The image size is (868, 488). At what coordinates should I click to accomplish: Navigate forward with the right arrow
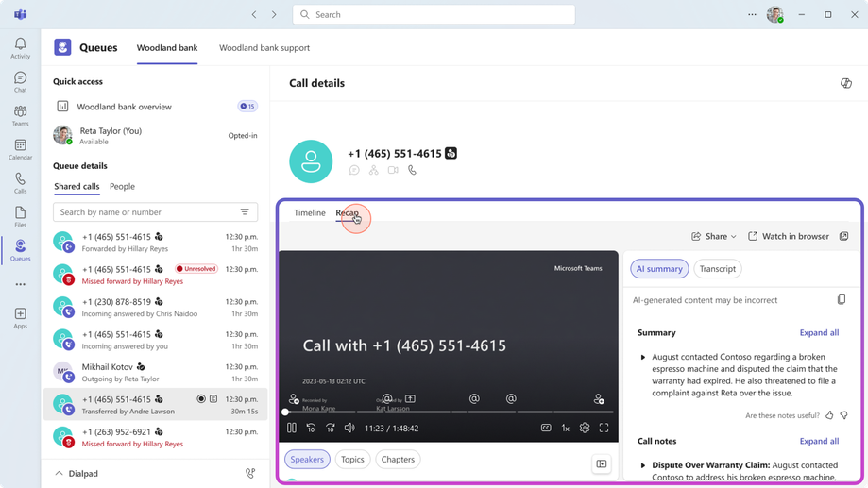(274, 14)
